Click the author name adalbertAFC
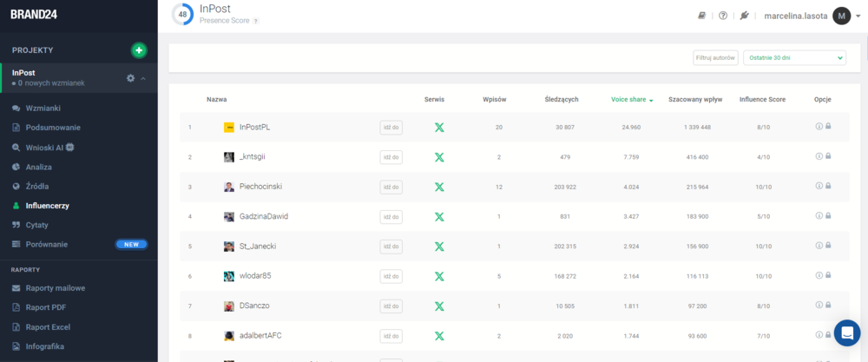 coord(260,335)
